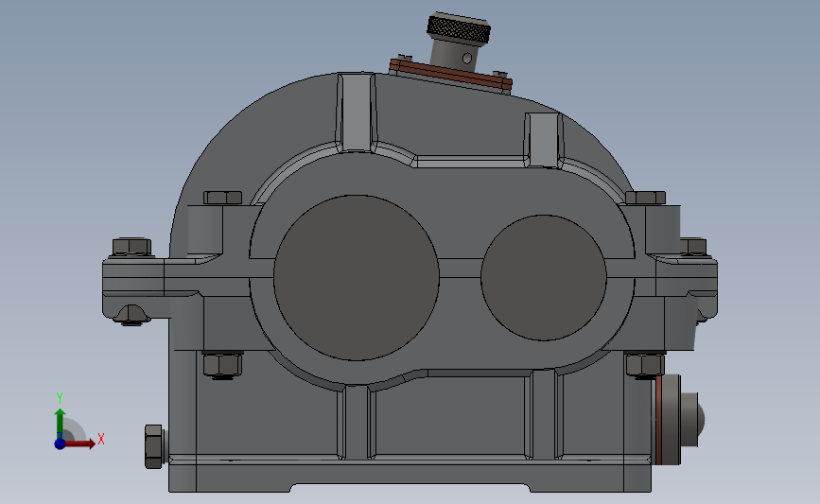Click the red X axis arrow of the triad

click(x=79, y=443)
